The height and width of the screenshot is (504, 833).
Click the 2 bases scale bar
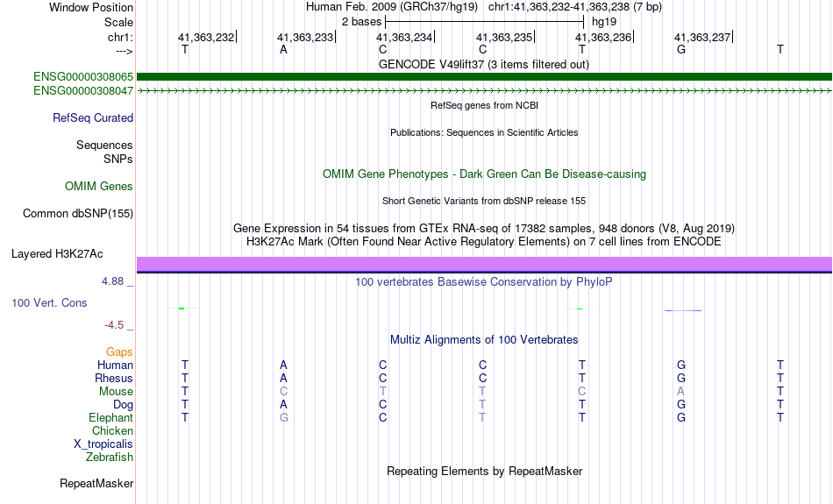coord(485,22)
